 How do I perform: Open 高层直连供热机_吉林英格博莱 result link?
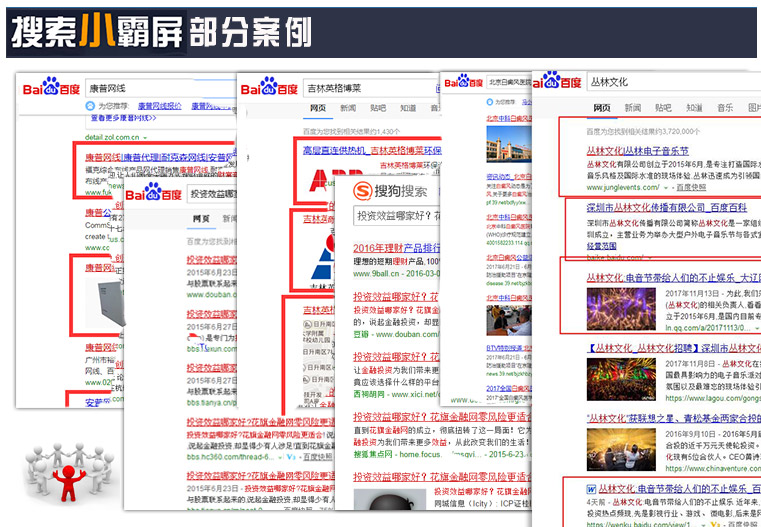(372, 150)
